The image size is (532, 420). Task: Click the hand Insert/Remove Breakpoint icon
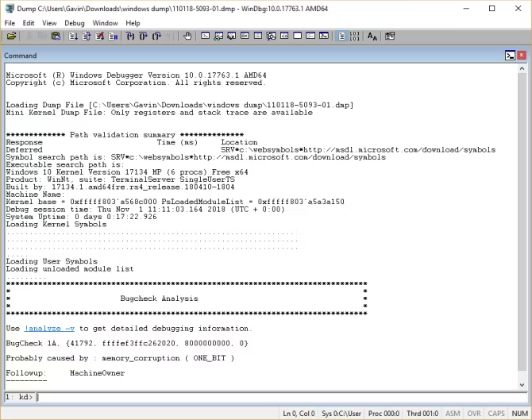(x=187, y=36)
